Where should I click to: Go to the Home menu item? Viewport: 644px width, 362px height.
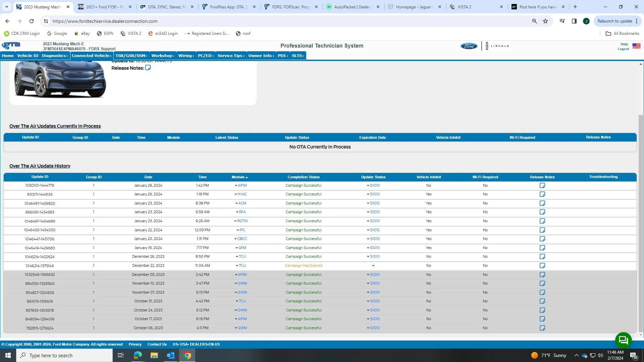(8, 56)
